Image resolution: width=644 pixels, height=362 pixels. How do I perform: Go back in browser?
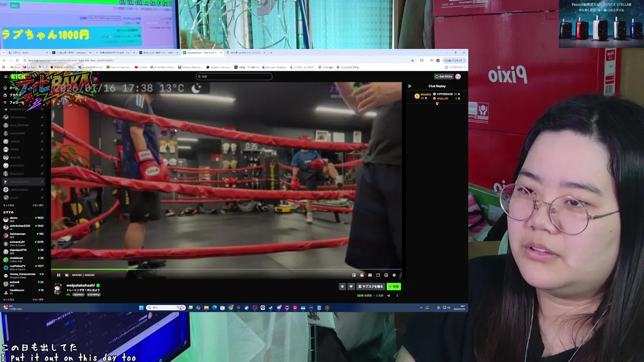pos(4,60)
